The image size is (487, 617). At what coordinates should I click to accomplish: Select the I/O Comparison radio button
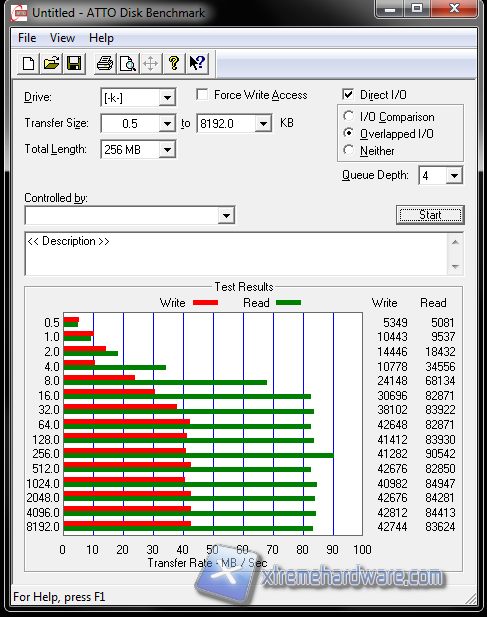(349, 116)
